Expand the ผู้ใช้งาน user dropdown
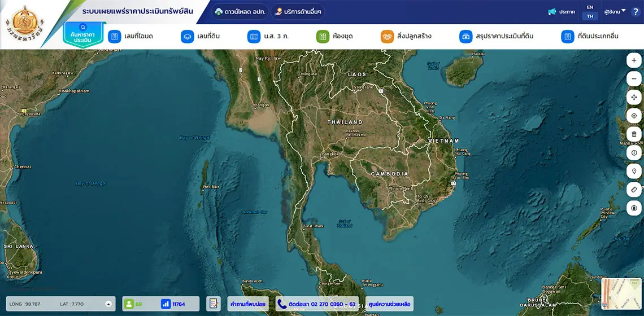The height and width of the screenshot is (316, 644). (x=615, y=11)
